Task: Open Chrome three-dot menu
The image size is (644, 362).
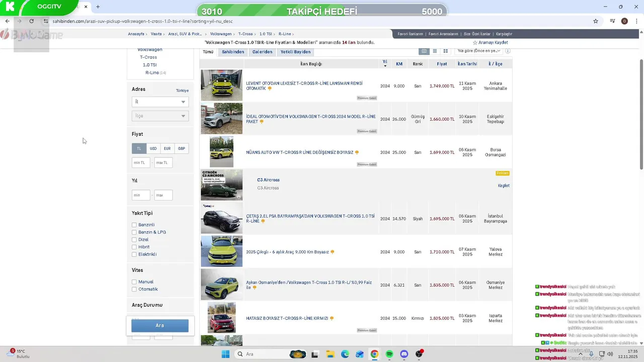Action: pyautogui.click(x=637, y=21)
